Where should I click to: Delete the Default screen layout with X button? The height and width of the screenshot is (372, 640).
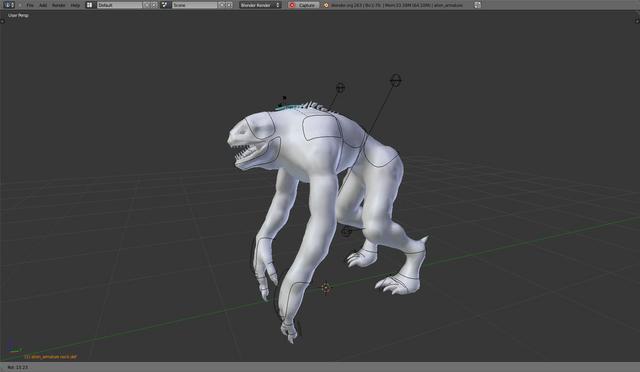click(x=154, y=5)
